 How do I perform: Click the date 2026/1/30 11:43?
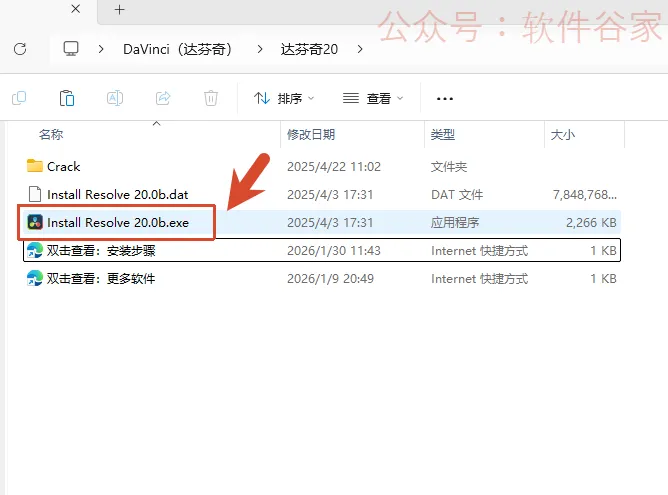[x=334, y=251]
